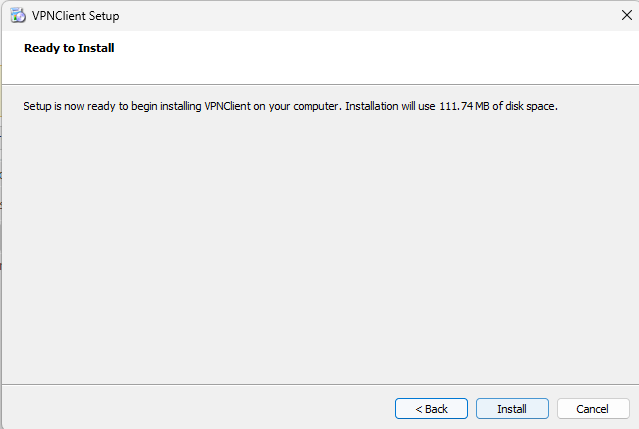Click the "Installation will use" phrase
Screen dimensions: 639x429
point(391,105)
